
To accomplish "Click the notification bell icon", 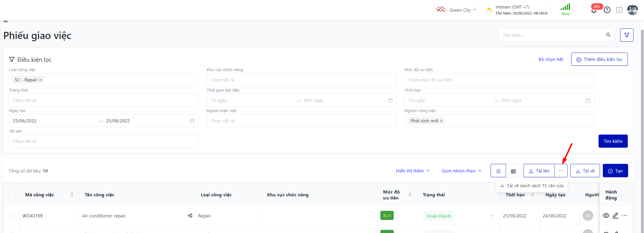I will [x=594, y=11].
